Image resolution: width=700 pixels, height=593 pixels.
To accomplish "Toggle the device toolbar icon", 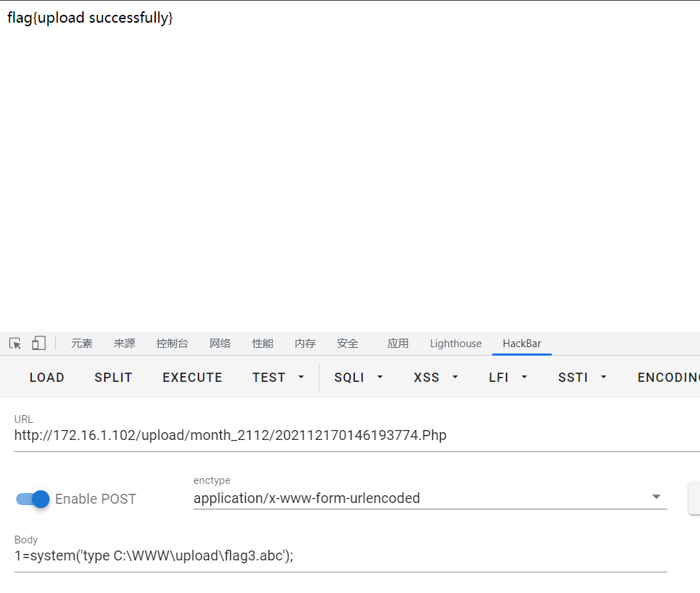I will [39, 344].
